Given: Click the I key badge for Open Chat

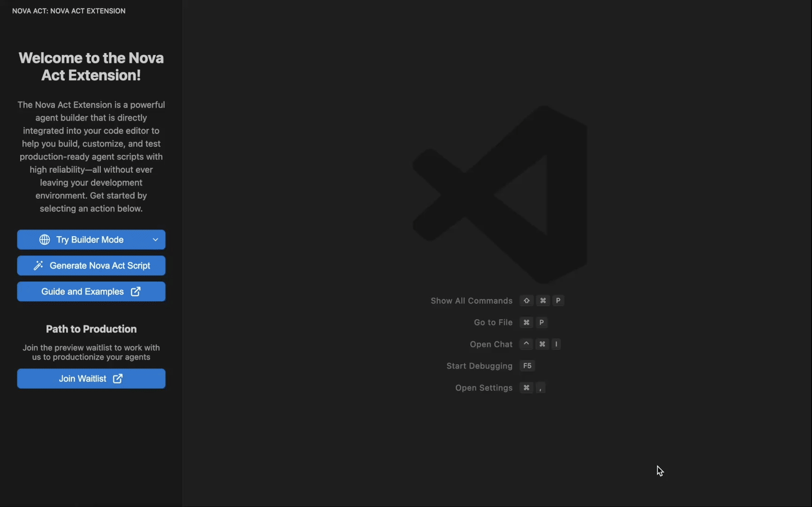Looking at the screenshot, I should [556, 344].
